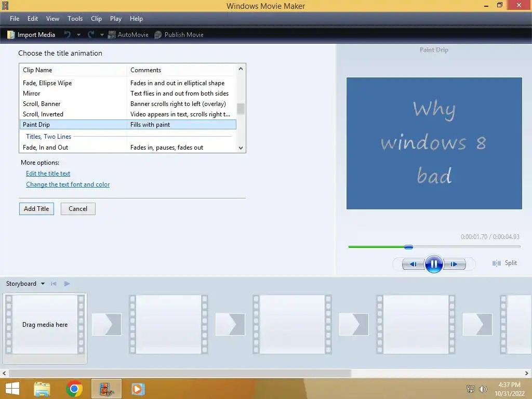This screenshot has width=532, height=399.
Task: Click the storyboard scroll right arrow
Action: (527, 373)
